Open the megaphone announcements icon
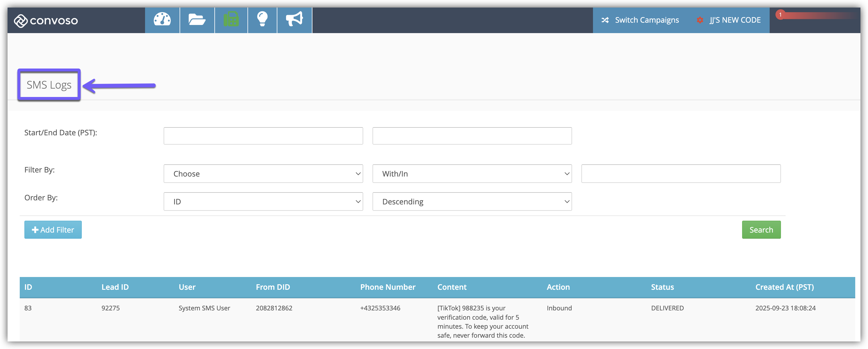Image resolution: width=868 pixels, height=349 pixels. point(294,19)
